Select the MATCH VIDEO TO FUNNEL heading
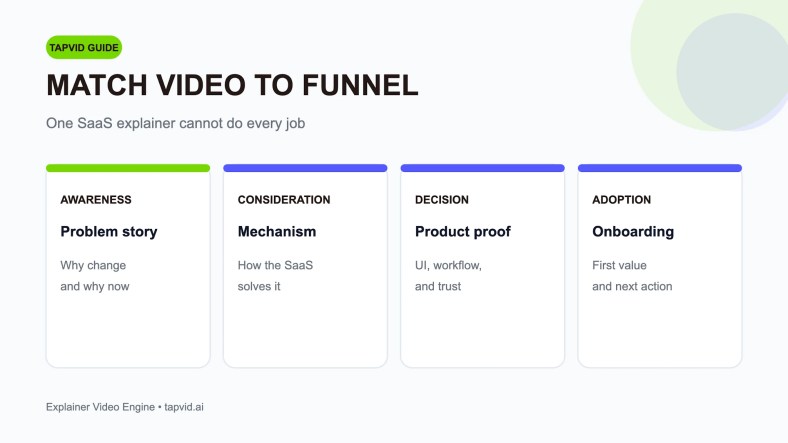This screenshot has height=443, width=788. point(232,85)
